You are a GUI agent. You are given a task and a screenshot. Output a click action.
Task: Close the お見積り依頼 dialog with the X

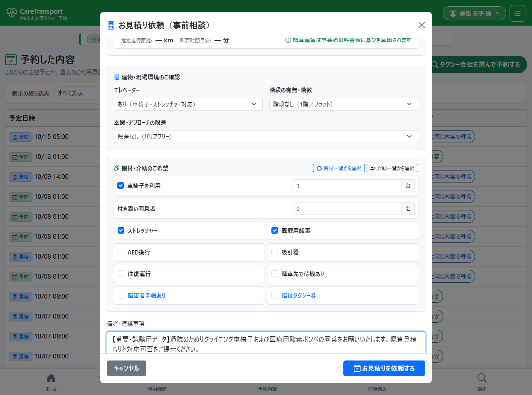point(422,25)
